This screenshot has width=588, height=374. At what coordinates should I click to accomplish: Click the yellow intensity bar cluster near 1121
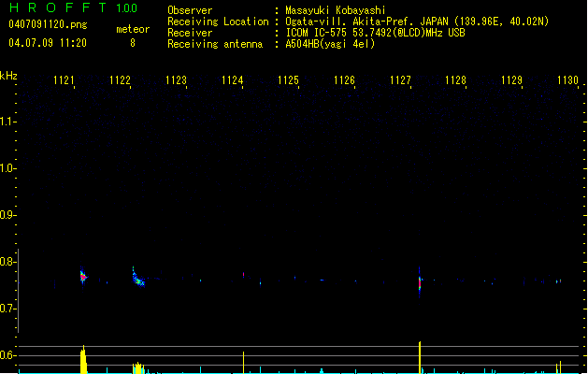(83, 360)
